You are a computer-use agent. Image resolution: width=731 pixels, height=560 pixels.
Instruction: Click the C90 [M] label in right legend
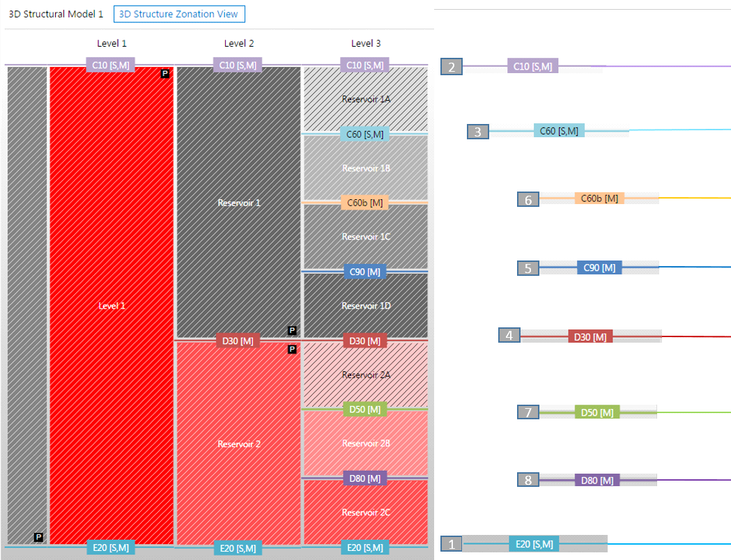(x=599, y=267)
